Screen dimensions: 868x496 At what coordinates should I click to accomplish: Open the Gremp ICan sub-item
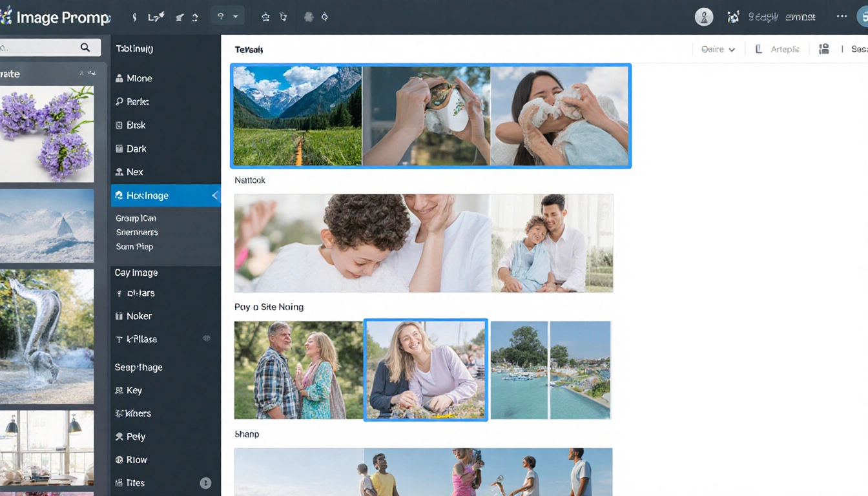click(x=136, y=218)
